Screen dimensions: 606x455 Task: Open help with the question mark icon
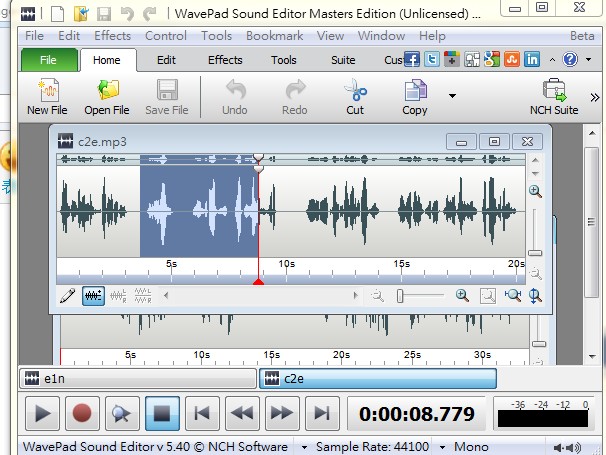click(x=570, y=60)
